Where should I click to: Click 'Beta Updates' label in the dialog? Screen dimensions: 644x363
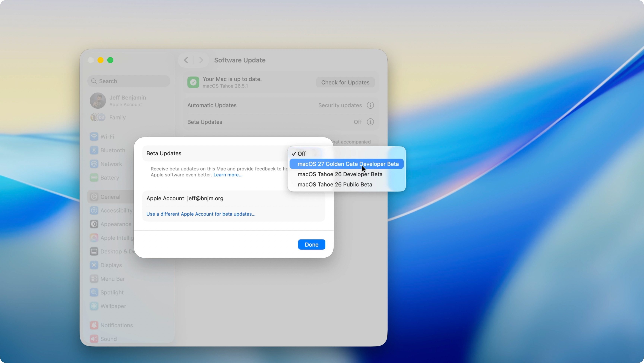[164, 153]
